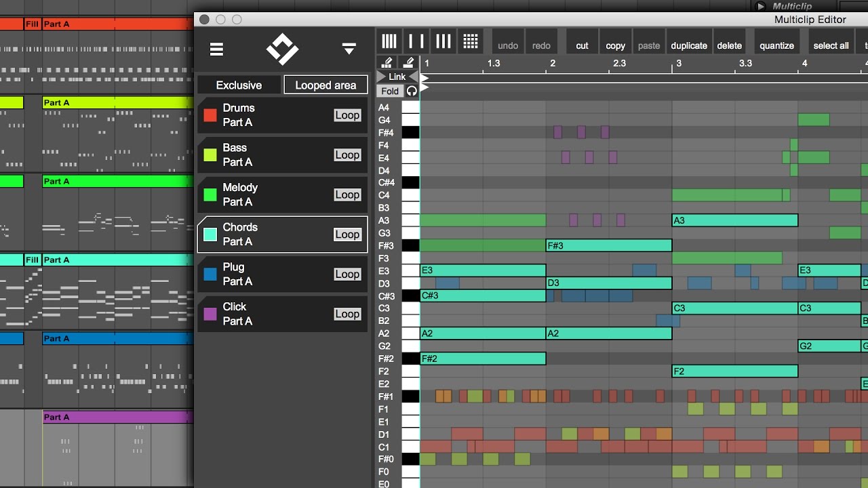The height and width of the screenshot is (488, 868).
Task: Select the blue Part A clip in arrangement
Action: tap(117, 338)
